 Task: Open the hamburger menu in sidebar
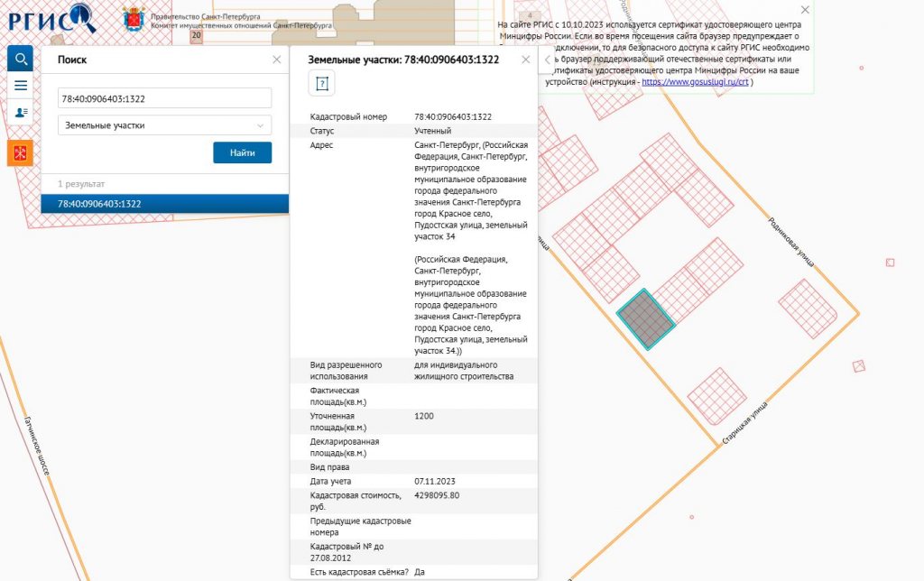tap(20, 86)
